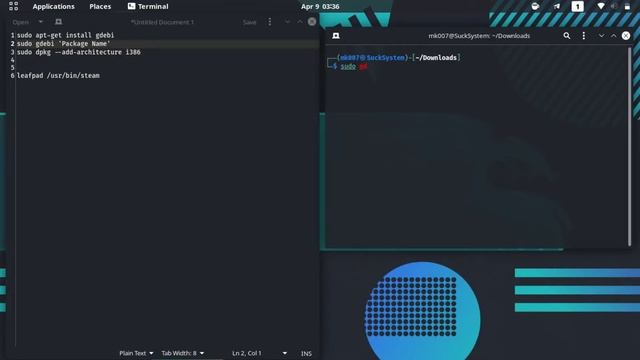Create a new document tab in text editor

pos(58,22)
